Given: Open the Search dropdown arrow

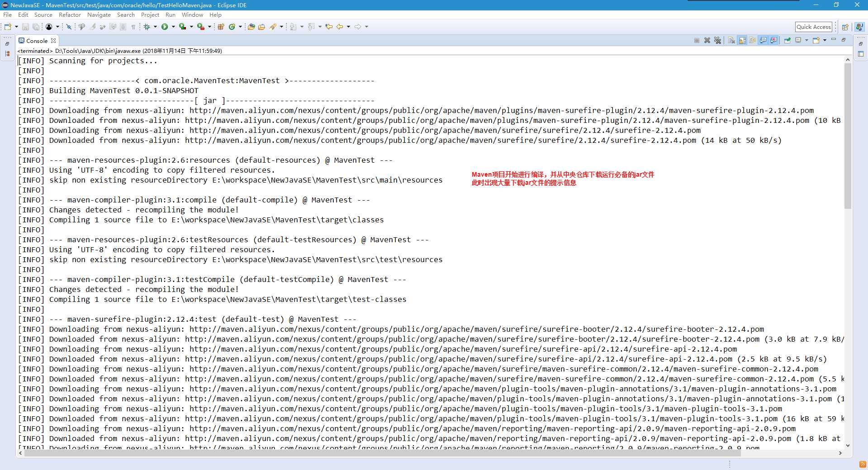Looking at the screenshot, I should tap(281, 27).
